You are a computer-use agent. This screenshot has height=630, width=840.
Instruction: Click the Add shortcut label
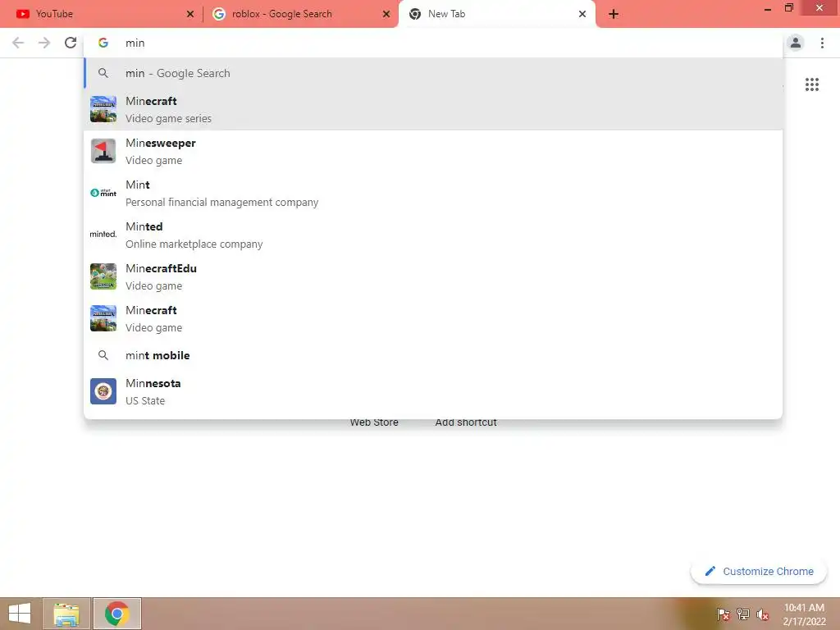pos(466,422)
